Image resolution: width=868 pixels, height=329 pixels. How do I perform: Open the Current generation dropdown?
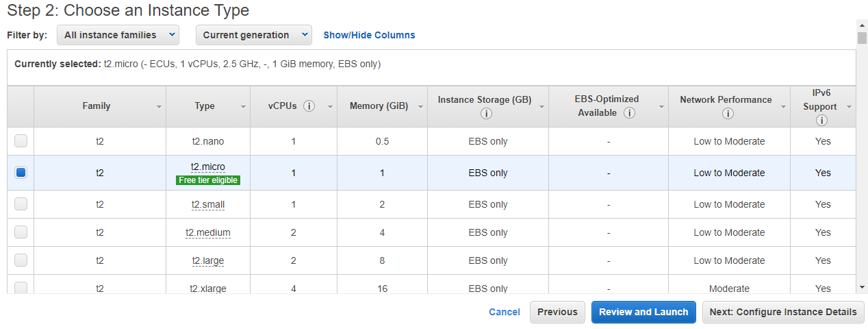click(253, 35)
